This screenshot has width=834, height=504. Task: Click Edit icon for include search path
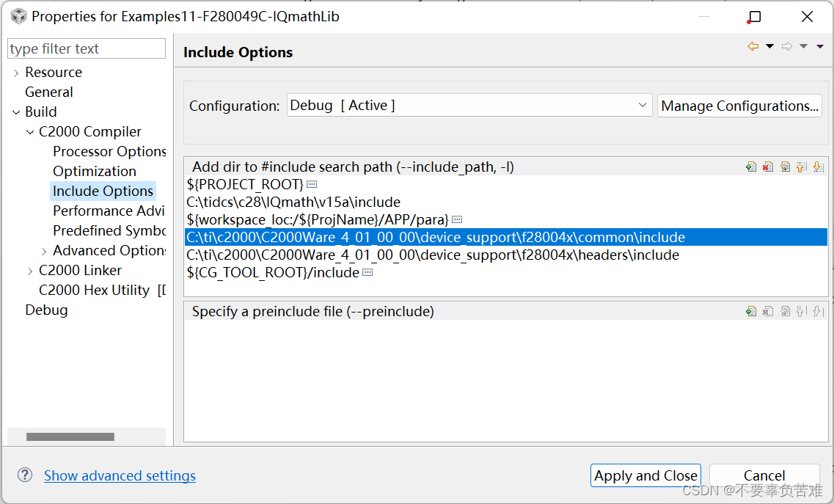tap(785, 167)
